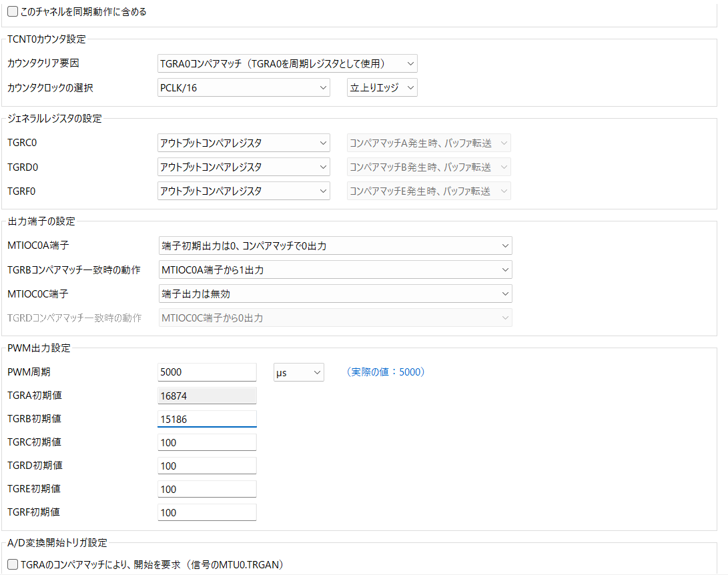728x575 pixels.
Task: Open the PWM周期 unit µs dropdown
Action: click(x=299, y=373)
